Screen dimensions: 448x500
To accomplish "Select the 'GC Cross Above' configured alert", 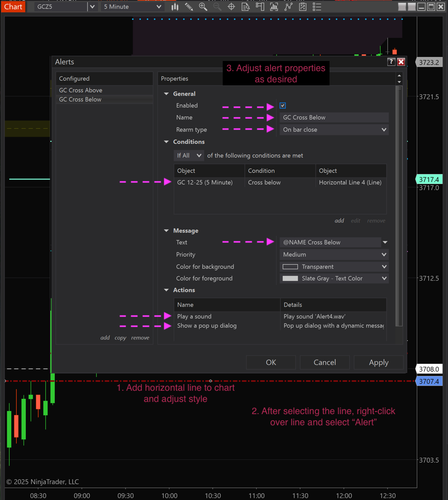I will pos(81,90).
